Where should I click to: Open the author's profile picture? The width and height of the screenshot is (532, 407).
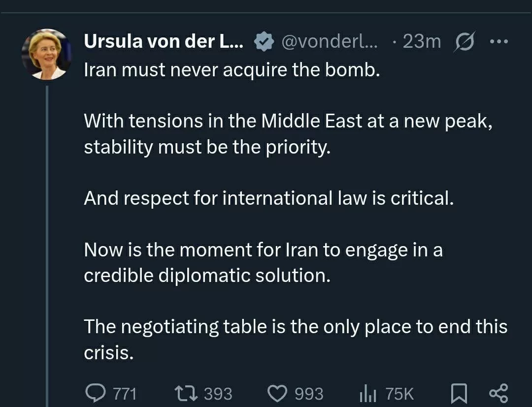(47, 54)
